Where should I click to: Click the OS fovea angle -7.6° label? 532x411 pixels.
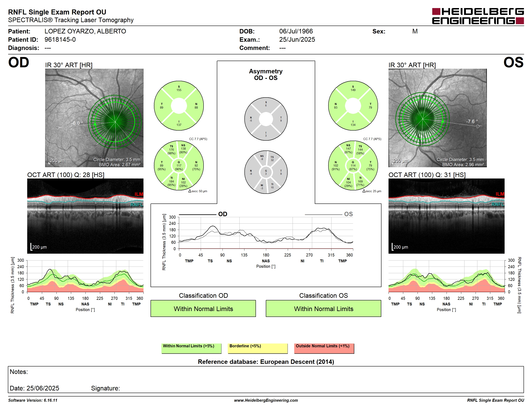pos(472,121)
